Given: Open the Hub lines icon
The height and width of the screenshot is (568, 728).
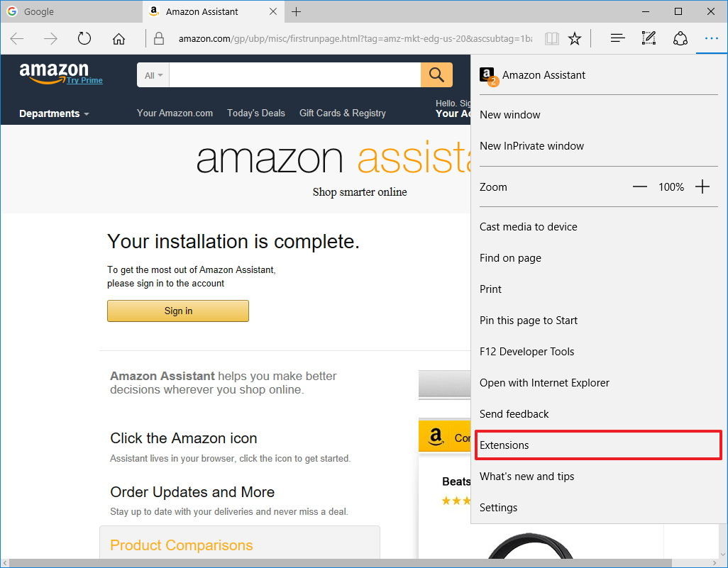Looking at the screenshot, I should [617, 38].
